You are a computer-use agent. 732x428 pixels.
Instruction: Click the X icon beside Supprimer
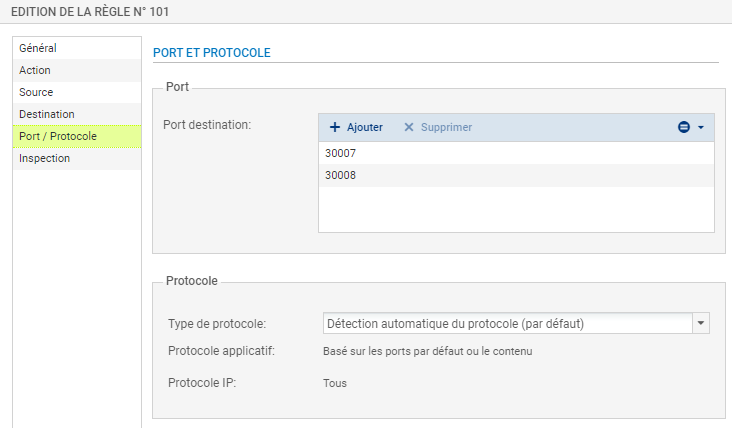(408, 127)
